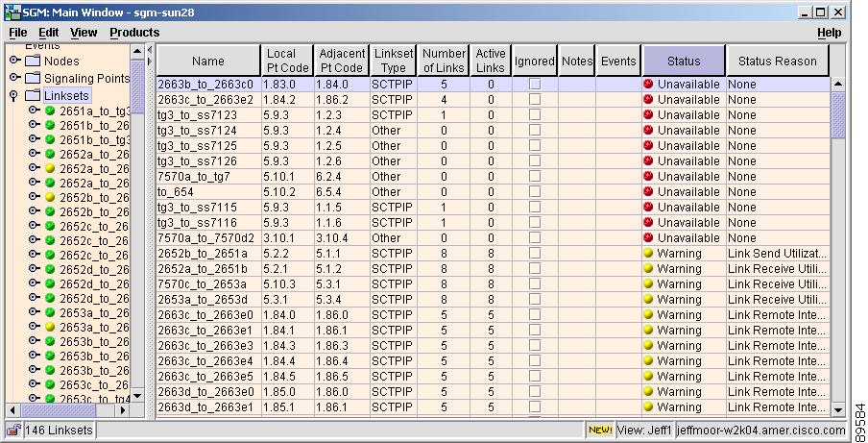Open the Products menu

pyautogui.click(x=133, y=33)
